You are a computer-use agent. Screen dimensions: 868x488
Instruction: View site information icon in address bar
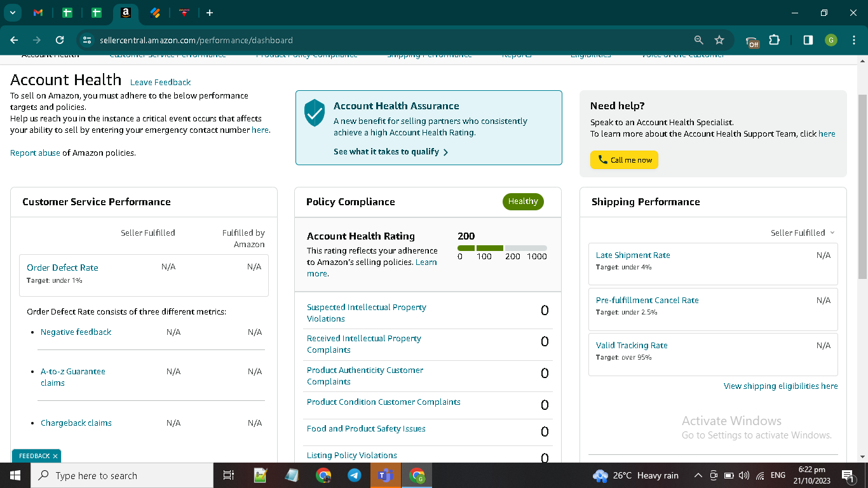[88, 40]
